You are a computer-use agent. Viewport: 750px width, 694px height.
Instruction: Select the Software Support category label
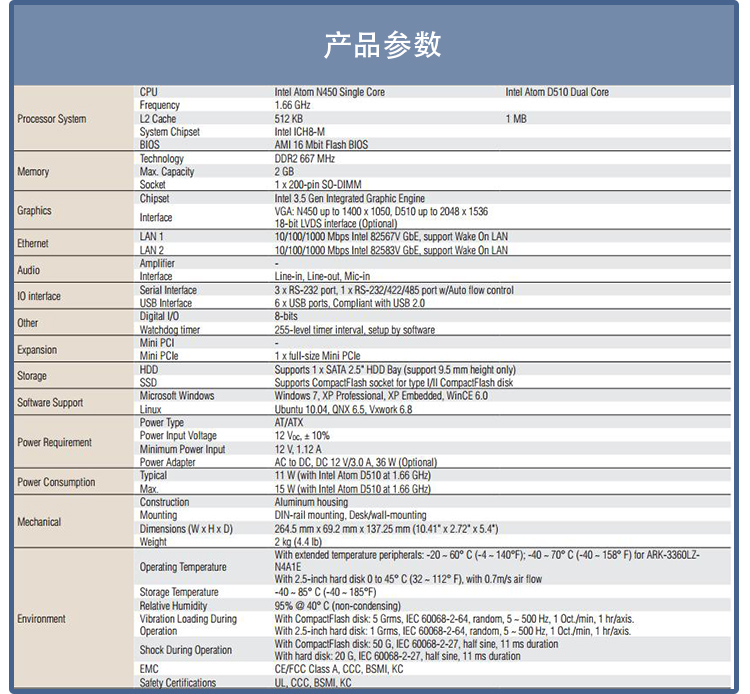(52, 403)
